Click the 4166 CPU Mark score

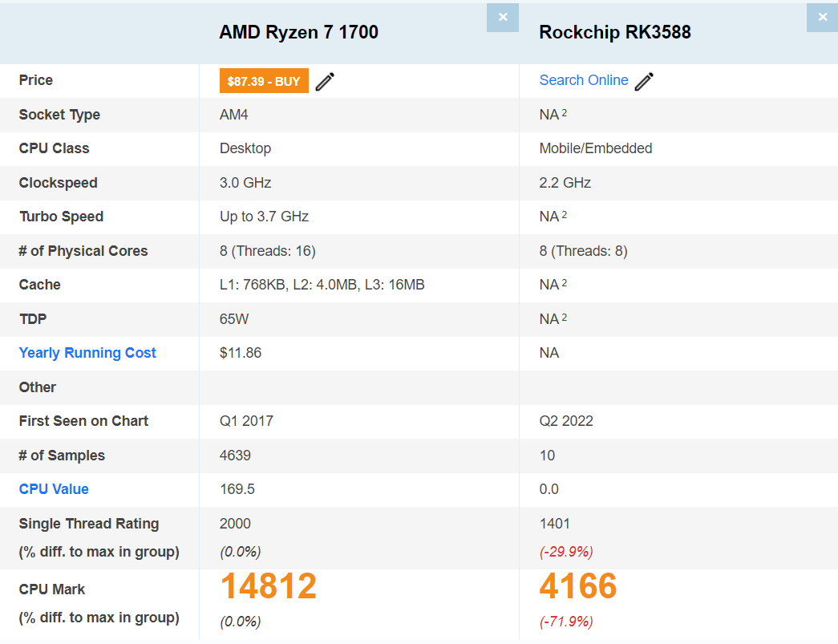(x=577, y=585)
